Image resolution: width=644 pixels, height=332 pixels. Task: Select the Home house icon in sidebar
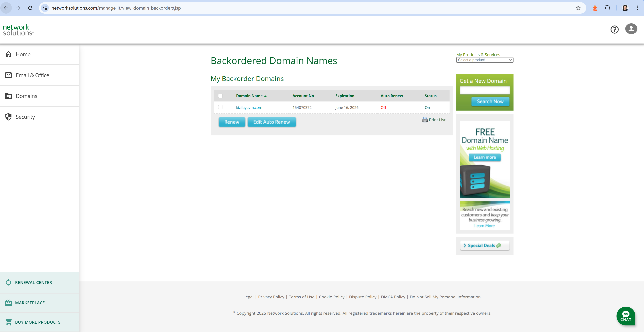coord(9,54)
